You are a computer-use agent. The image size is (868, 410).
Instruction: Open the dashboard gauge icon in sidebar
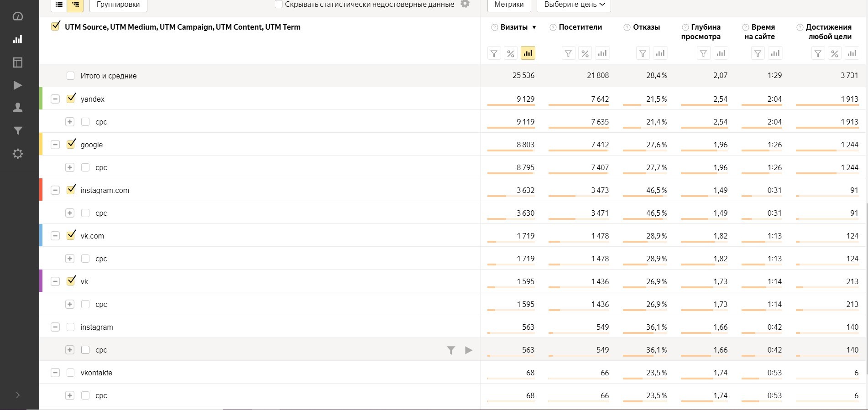[17, 16]
